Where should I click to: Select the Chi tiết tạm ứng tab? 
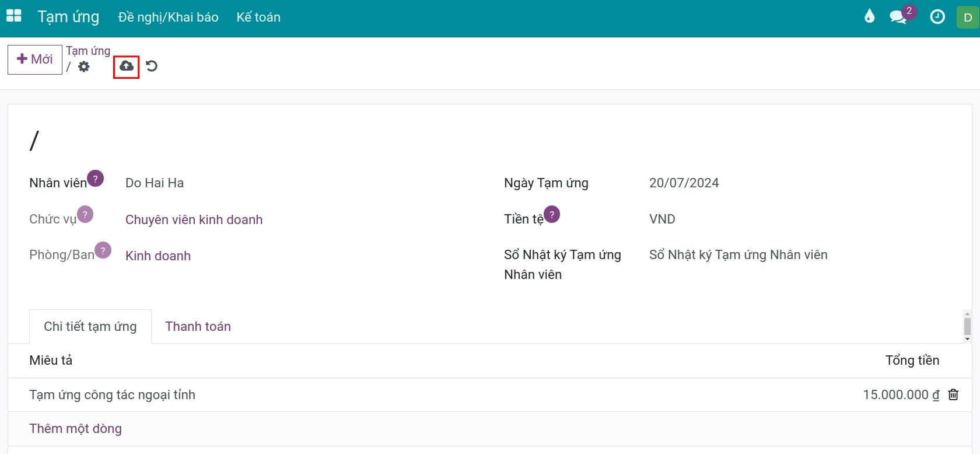pyautogui.click(x=90, y=326)
